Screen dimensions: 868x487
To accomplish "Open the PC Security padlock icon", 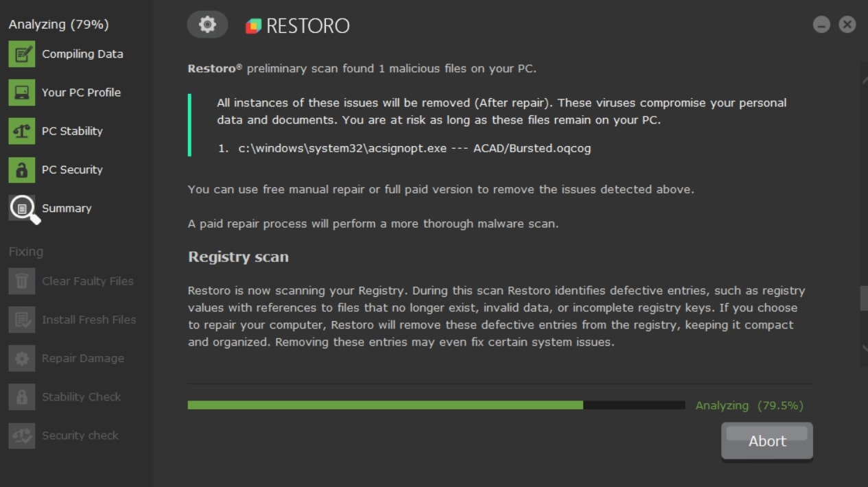I will 22,169.
